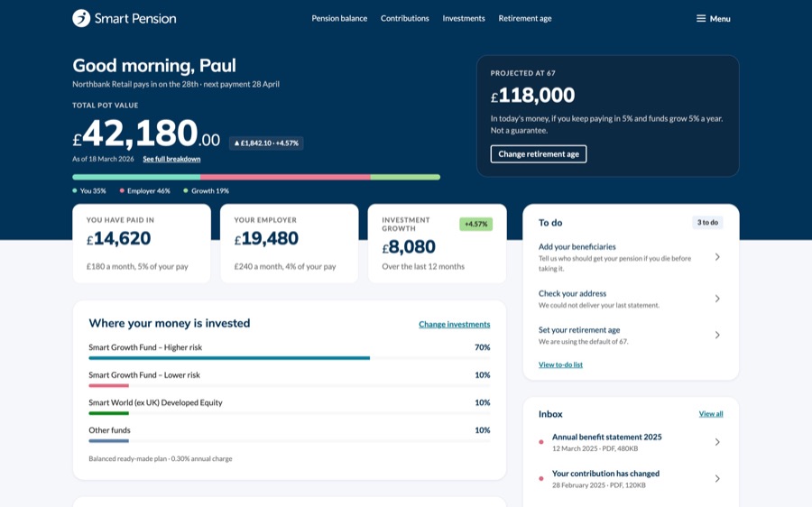This screenshot has width=812, height=507.
Task: Click the As of 18 March 2026 text
Action: 103,159
